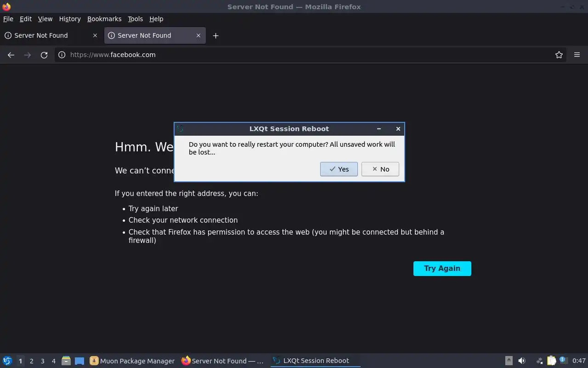
Task: Open the network disconnected tray icon
Action: [x=539, y=361]
